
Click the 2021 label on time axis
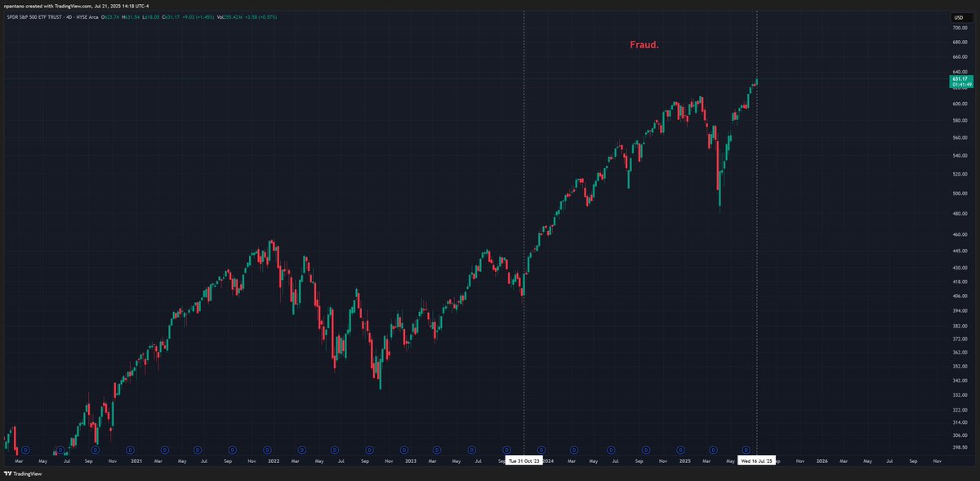click(x=136, y=461)
